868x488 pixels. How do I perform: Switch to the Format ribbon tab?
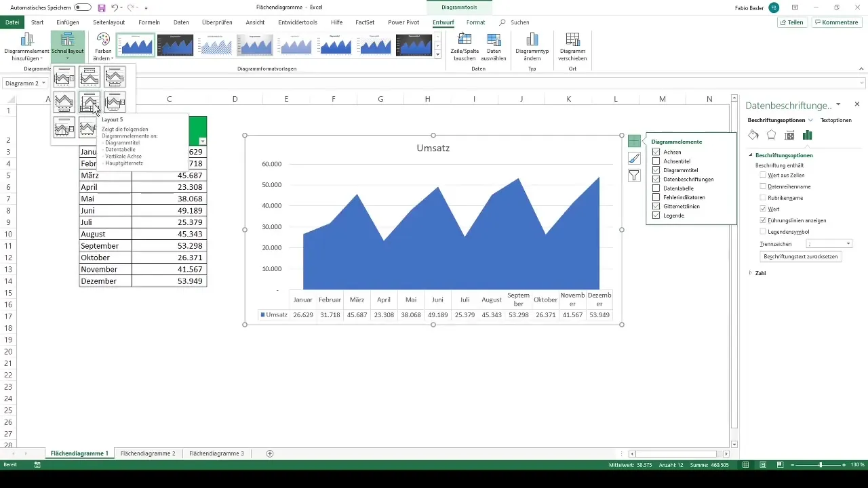pos(475,22)
